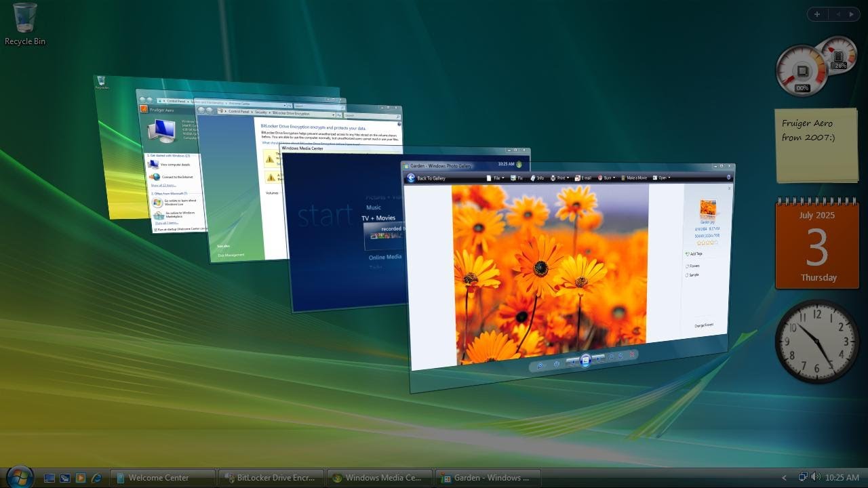868x488 pixels.
Task: Click the sidebar previous gadgets page arrow
Action: pyautogui.click(x=838, y=14)
